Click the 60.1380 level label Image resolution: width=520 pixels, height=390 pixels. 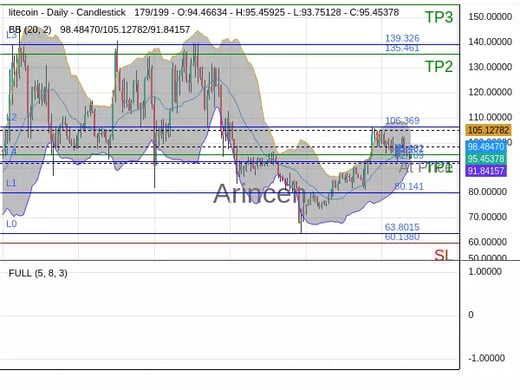click(402, 237)
